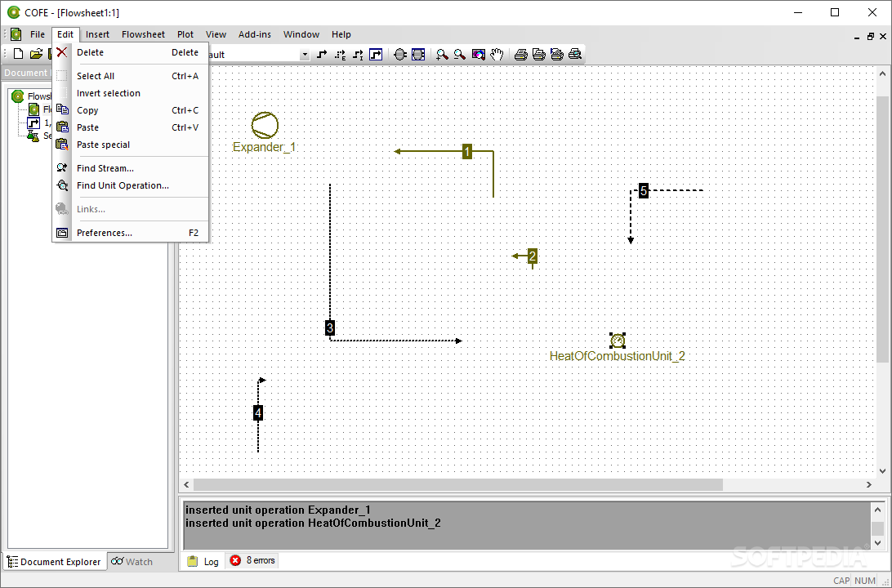Close the open Edit menu
892x588 pixels.
tap(65, 34)
